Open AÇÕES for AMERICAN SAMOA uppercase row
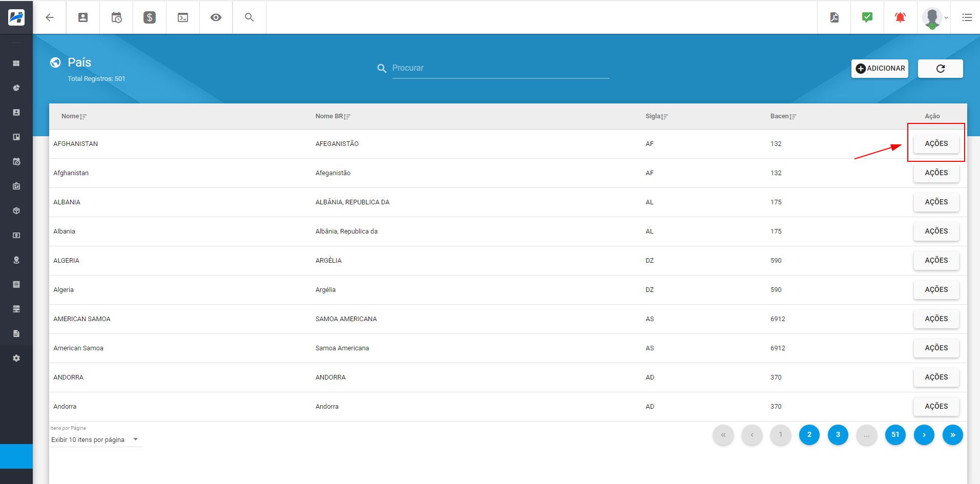980x484 pixels. tap(936, 319)
